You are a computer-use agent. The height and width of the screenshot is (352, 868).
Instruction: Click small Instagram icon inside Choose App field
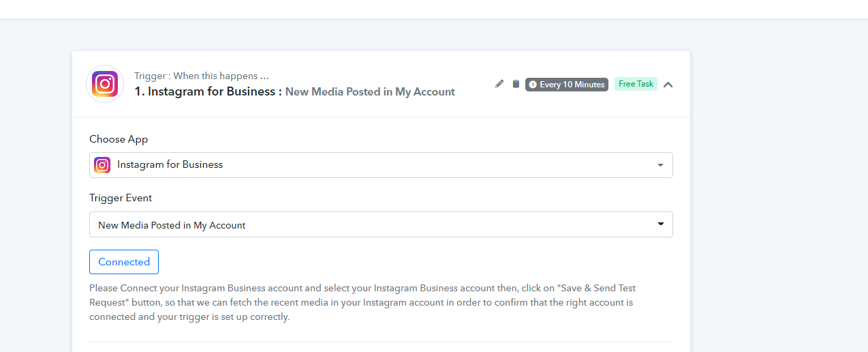point(102,164)
